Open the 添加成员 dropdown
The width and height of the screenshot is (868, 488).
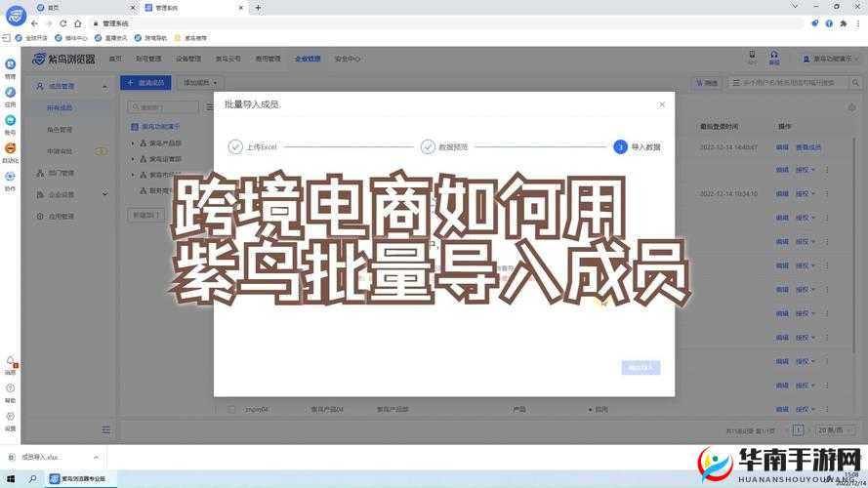pos(199,82)
